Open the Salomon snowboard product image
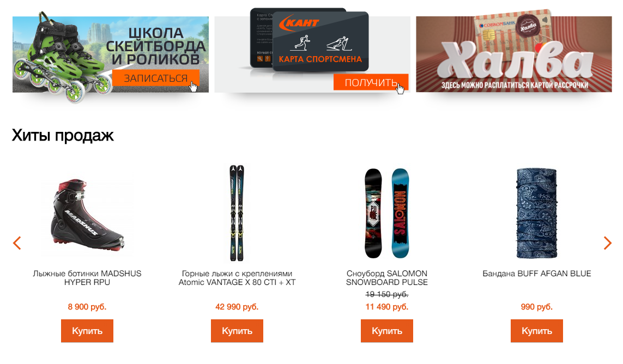Viewport: 623px width, 364px height. coord(386,214)
